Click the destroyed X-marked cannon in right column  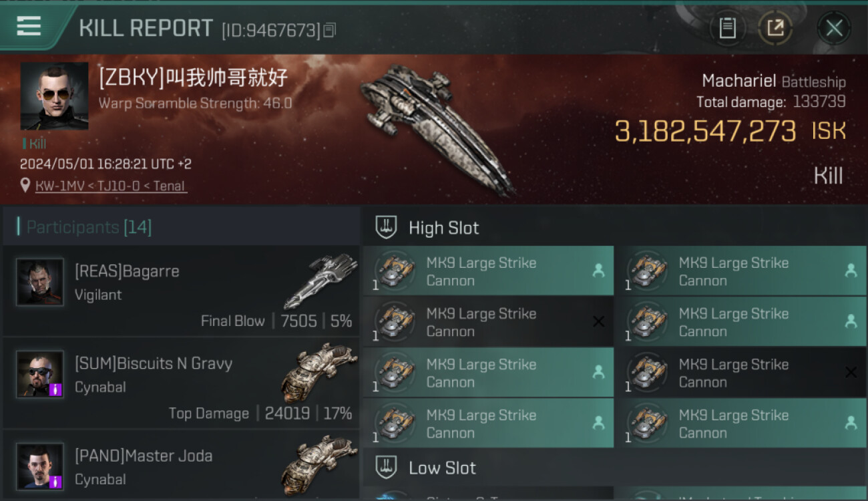[740, 373]
